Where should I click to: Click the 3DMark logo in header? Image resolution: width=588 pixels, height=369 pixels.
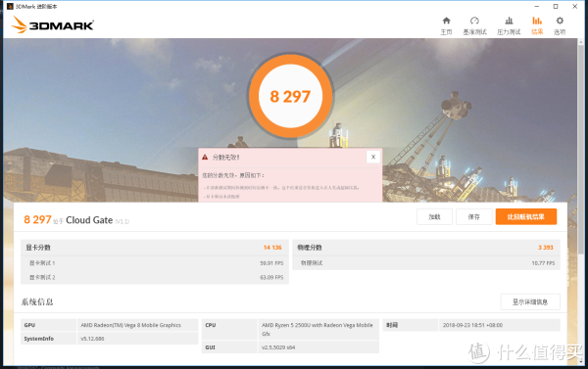pyautogui.click(x=53, y=24)
